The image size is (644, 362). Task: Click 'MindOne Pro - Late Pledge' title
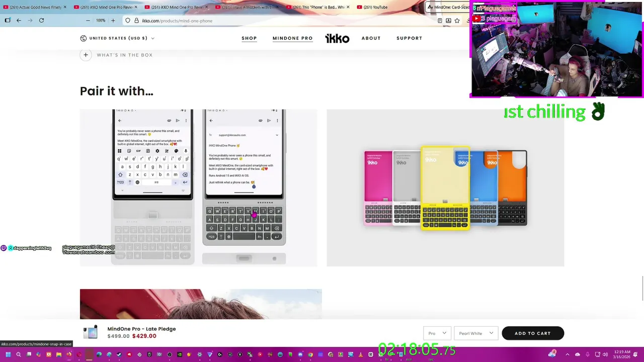(141, 329)
